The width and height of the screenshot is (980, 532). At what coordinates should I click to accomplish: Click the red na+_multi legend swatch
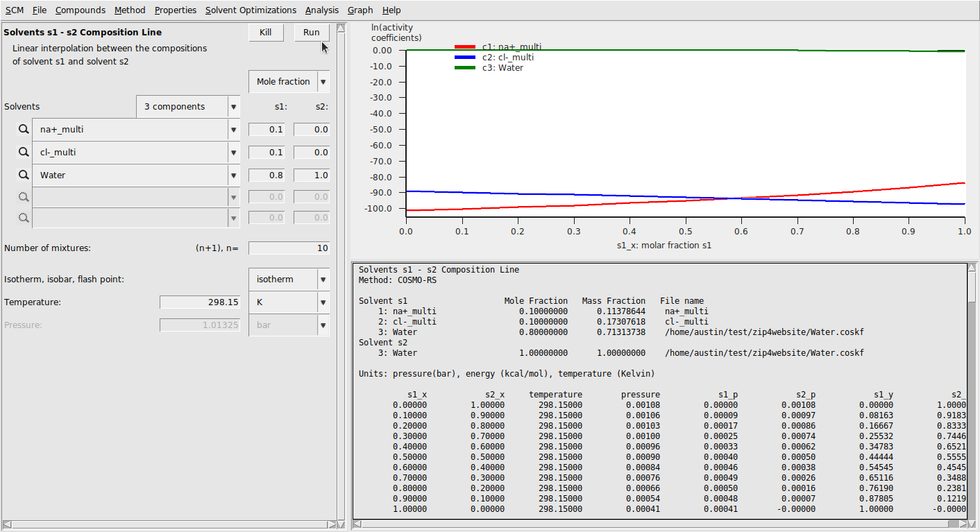pos(464,47)
